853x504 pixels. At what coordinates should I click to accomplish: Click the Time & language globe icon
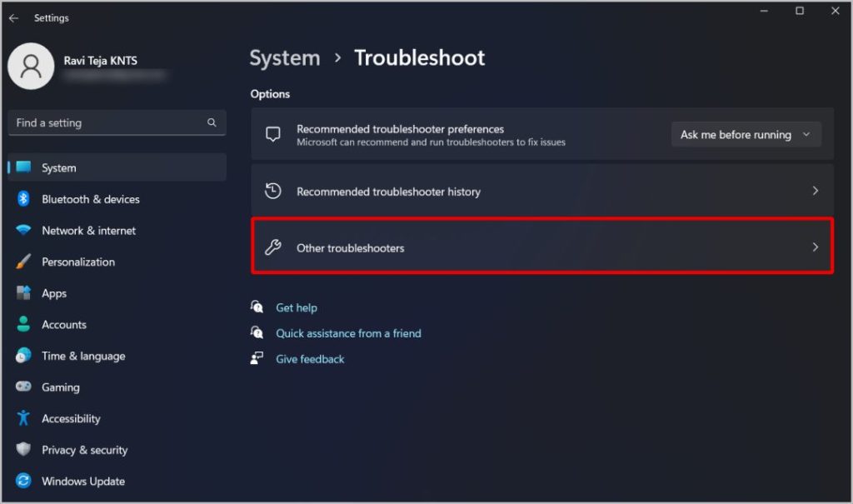point(23,356)
